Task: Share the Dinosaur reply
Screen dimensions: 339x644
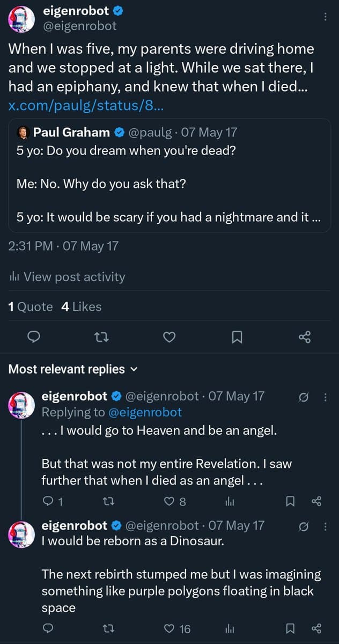Action: [x=316, y=628]
